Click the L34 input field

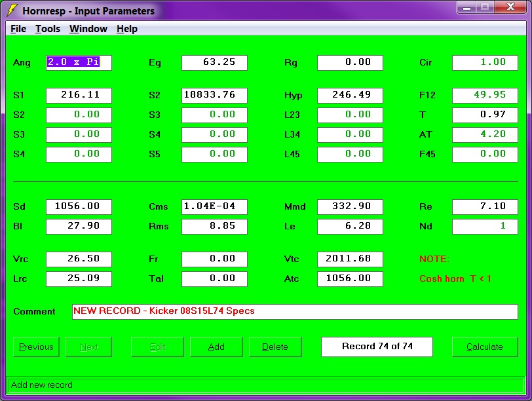[350, 135]
